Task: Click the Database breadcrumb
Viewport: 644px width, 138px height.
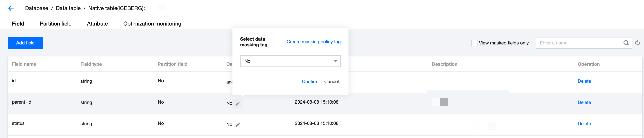Action: click(37, 8)
